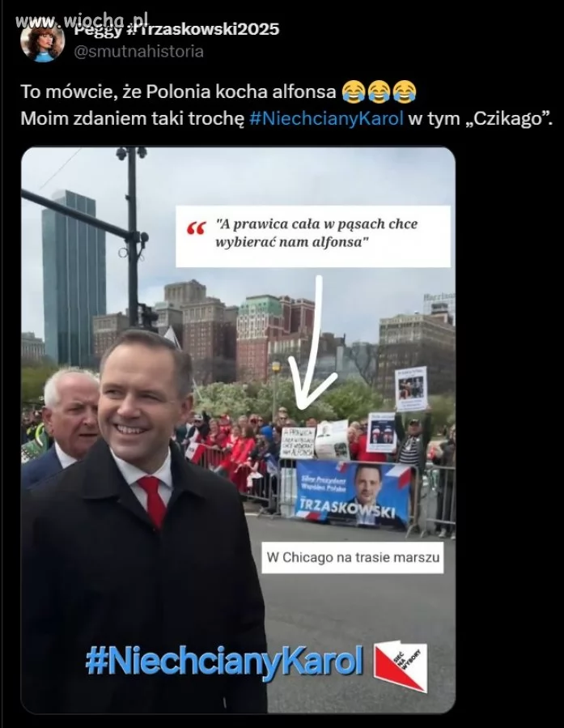Click the poster held up overhead
This screenshot has width=564, height=728.
(411, 389)
